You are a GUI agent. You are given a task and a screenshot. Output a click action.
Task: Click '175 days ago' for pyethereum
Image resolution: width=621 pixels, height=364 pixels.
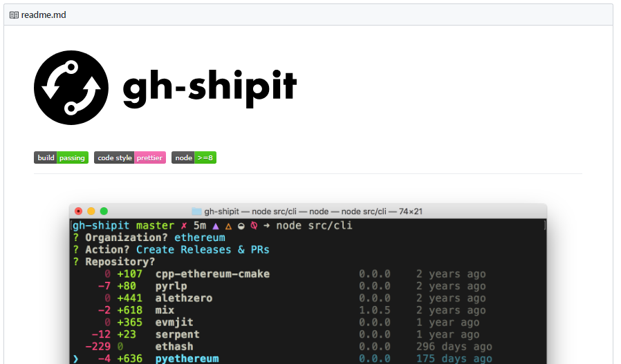[x=454, y=358]
